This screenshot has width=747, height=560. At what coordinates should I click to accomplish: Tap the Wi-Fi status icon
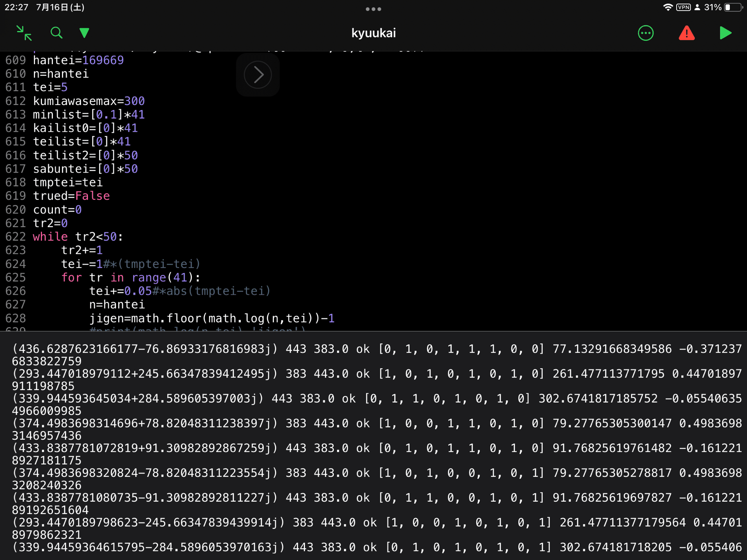point(668,7)
